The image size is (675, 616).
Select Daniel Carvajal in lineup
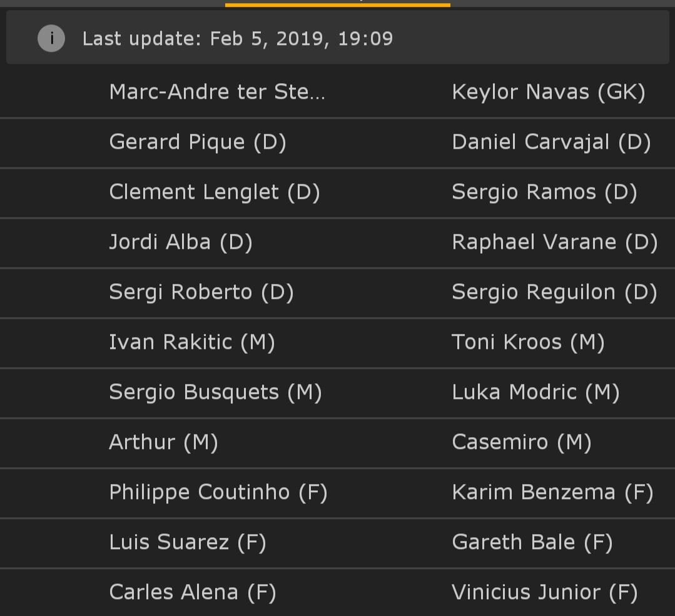click(x=551, y=143)
